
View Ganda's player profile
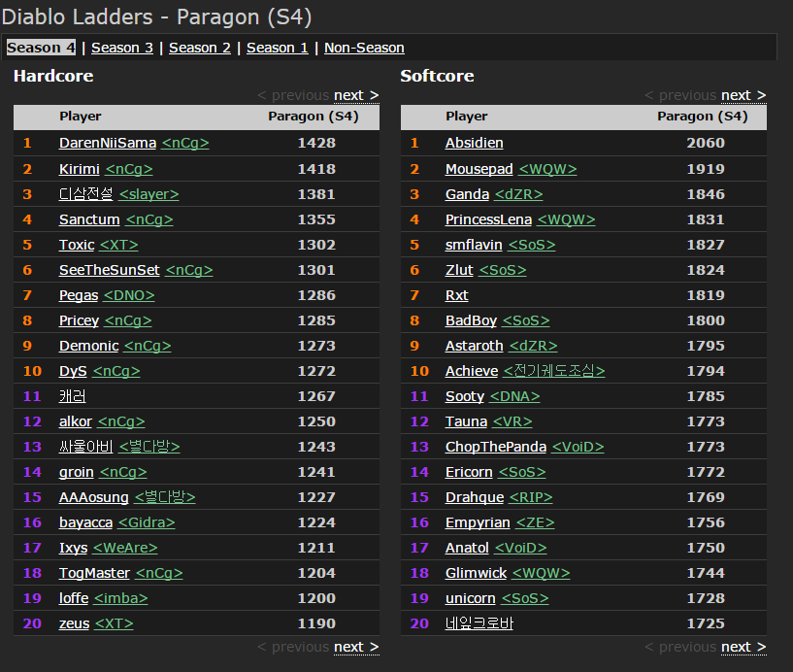(467, 194)
